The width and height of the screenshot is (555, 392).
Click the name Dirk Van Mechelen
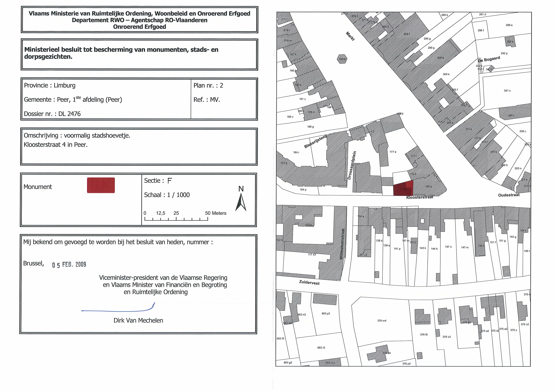tap(138, 320)
